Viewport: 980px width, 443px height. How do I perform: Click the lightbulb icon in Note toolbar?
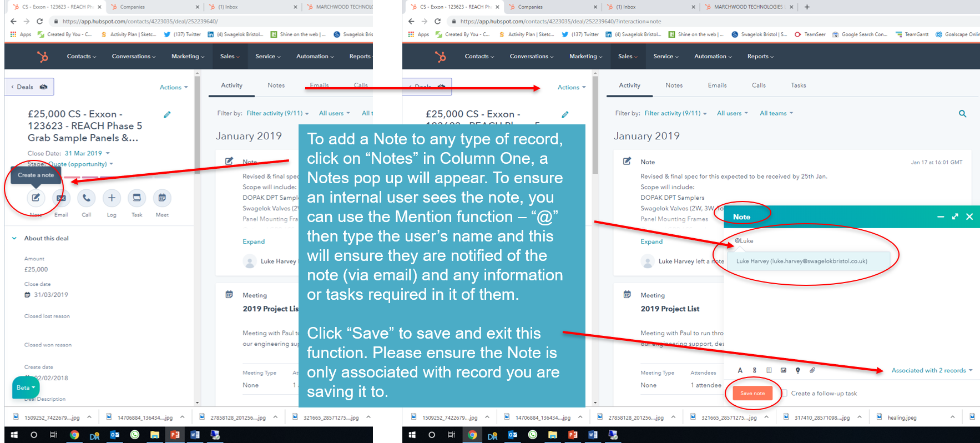click(797, 370)
